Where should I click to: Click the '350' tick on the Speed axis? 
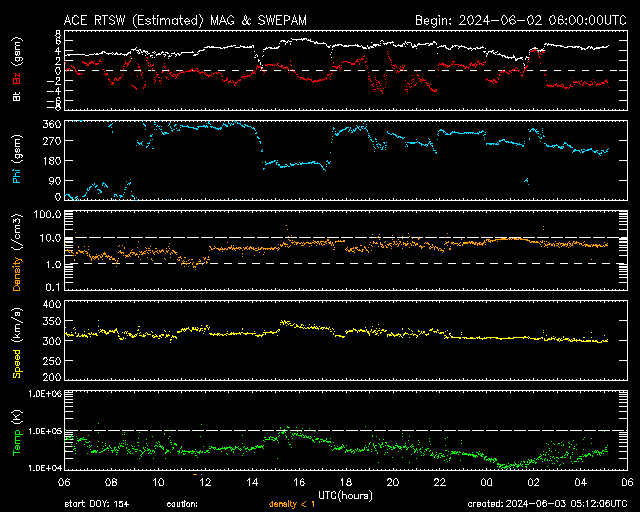(52, 321)
